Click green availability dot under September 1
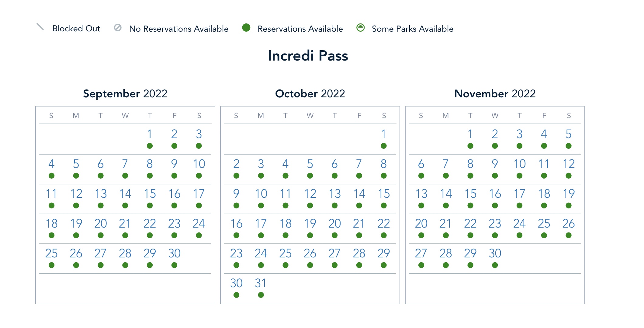 pos(150,146)
